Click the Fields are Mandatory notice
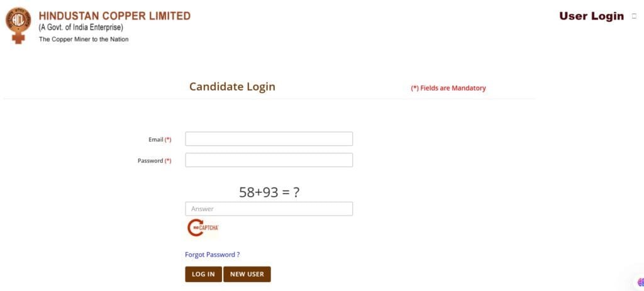This screenshot has height=291, width=644. pyautogui.click(x=448, y=88)
